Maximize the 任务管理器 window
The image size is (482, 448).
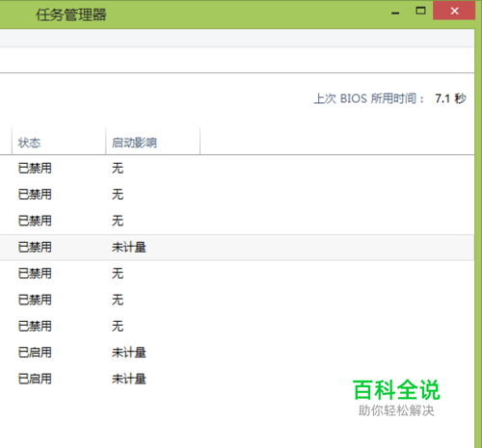tap(420, 11)
